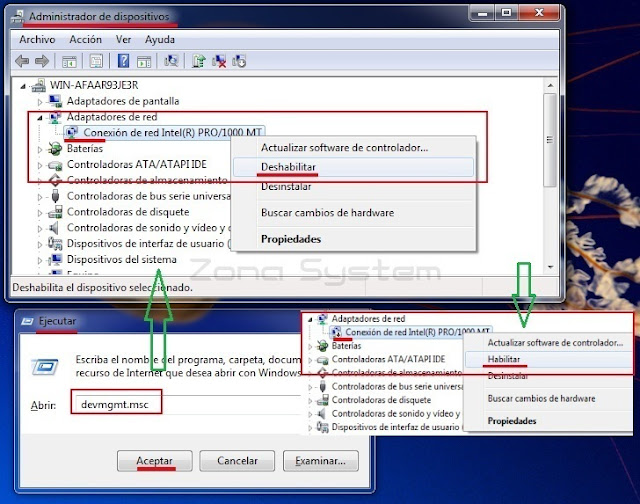Click the device tree scrollbar up arrow
640x504 pixels.
(x=550, y=85)
